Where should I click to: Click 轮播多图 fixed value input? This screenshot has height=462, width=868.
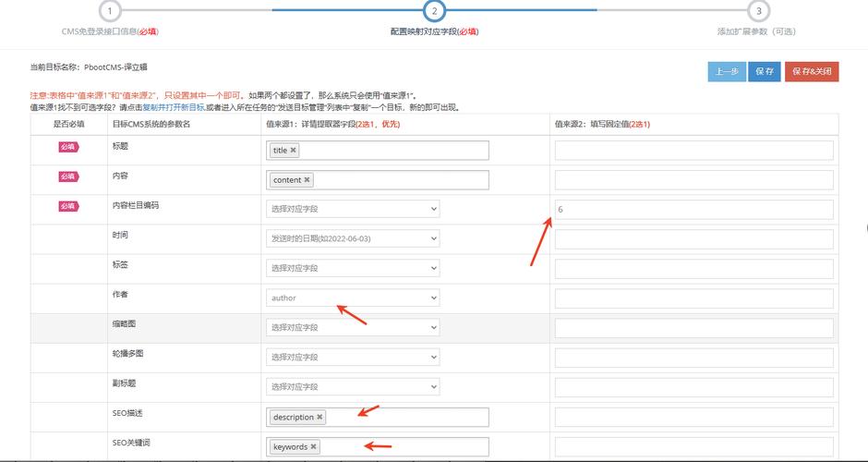[x=694, y=358]
